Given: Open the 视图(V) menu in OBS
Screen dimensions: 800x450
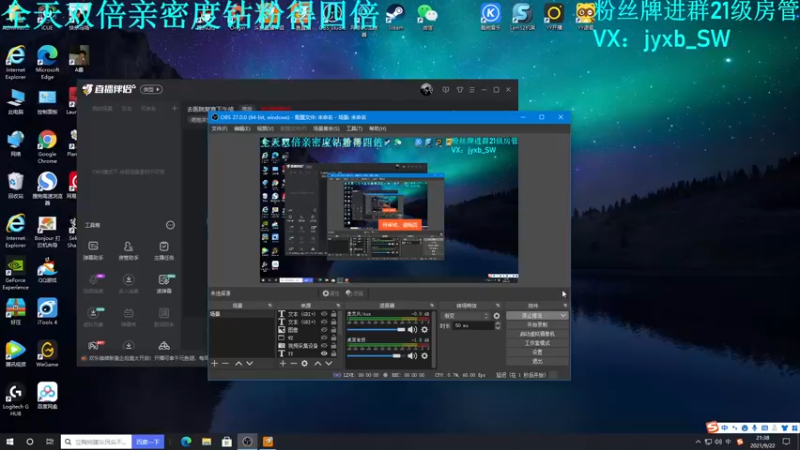Looking at the screenshot, I should point(265,129).
